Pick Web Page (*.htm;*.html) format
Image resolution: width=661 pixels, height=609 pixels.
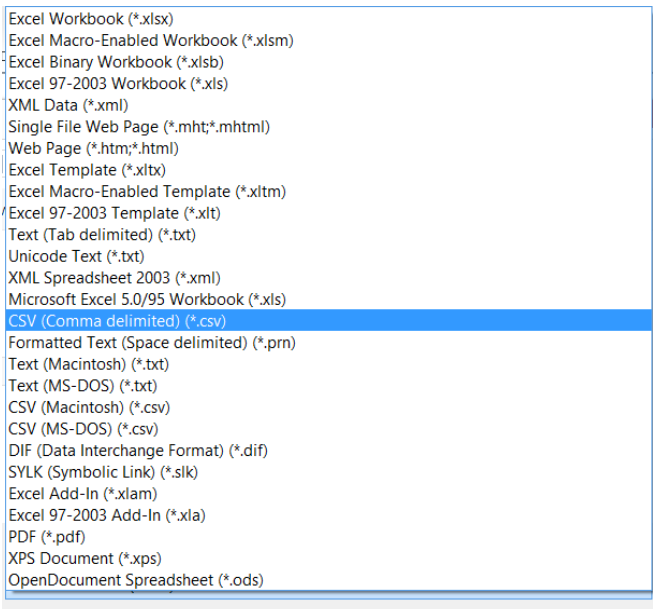pos(329,148)
